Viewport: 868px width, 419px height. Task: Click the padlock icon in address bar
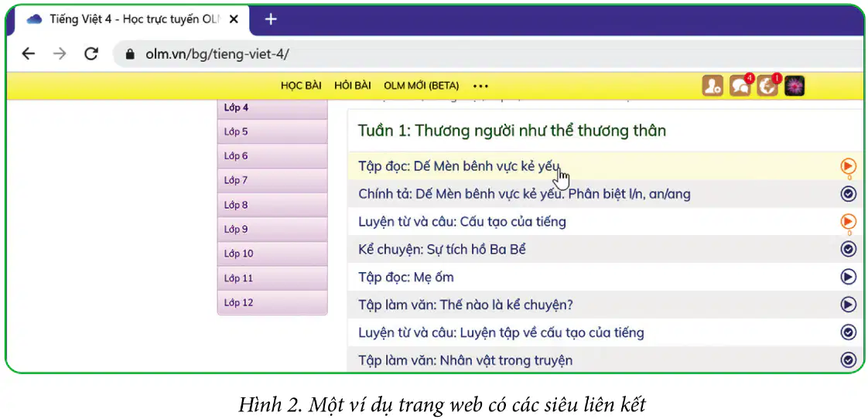coord(130,54)
